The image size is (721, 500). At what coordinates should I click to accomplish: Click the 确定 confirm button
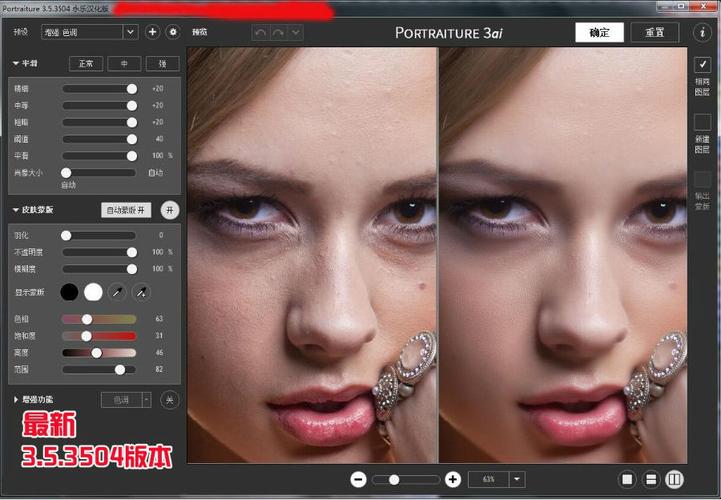coord(599,32)
